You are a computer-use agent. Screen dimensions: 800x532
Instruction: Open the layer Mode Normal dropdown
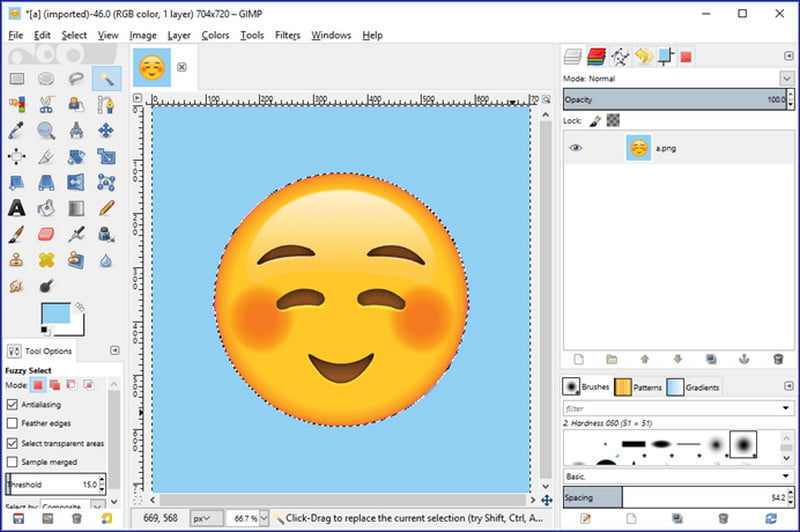[x=786, y=79]
